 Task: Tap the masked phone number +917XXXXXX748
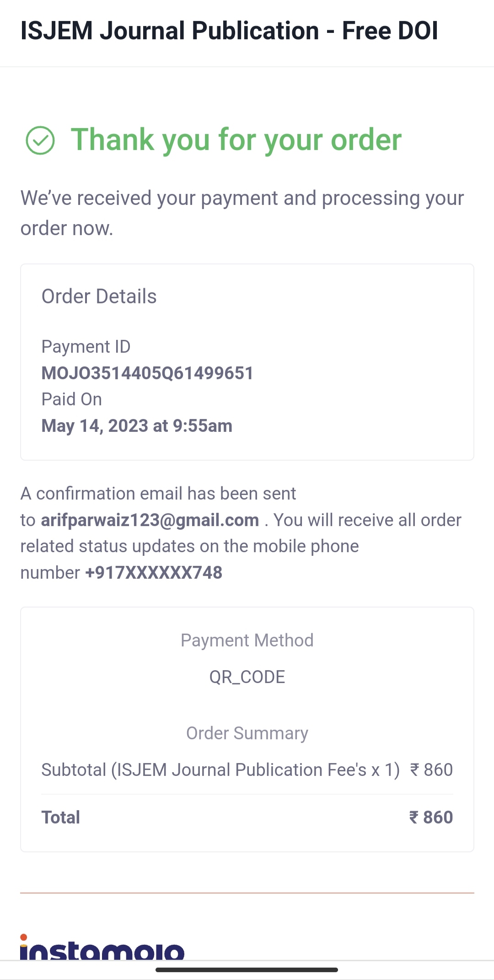click(x=154, y=573)
